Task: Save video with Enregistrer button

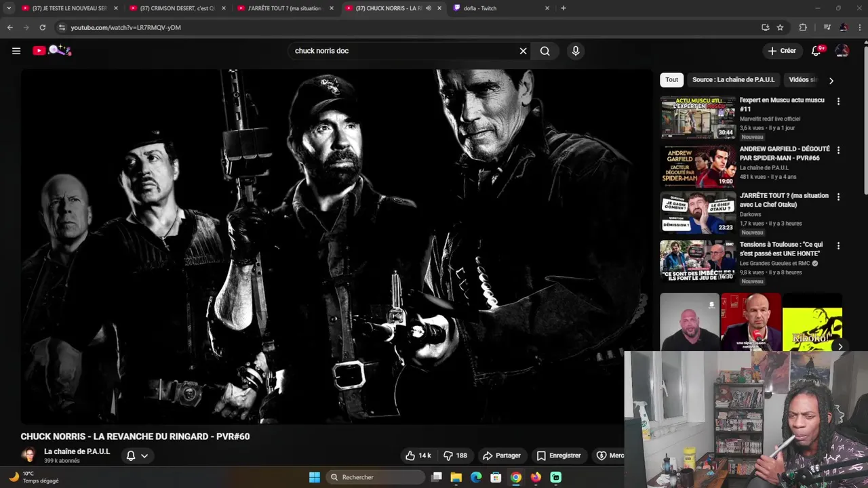Action: 559,455
